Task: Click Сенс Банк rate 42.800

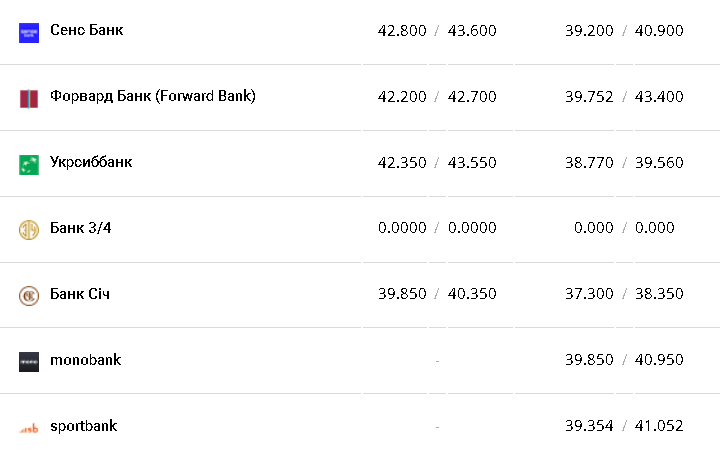Action: pos(402,31)
